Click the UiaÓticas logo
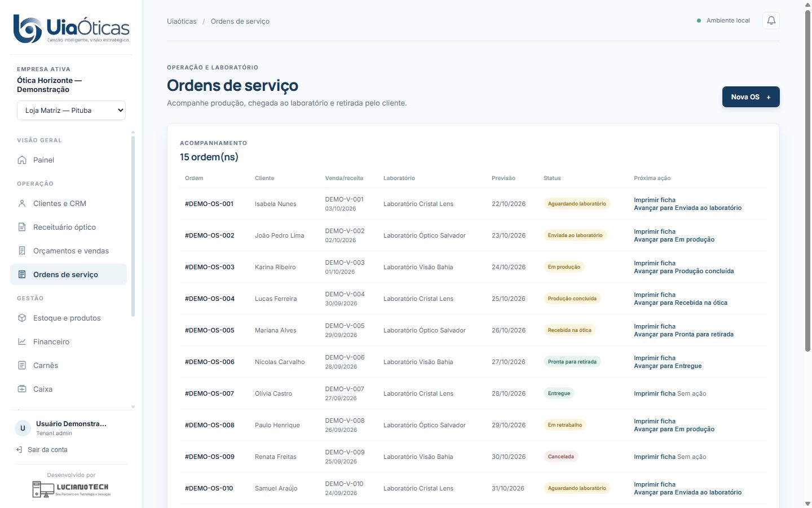 point(71,29)
